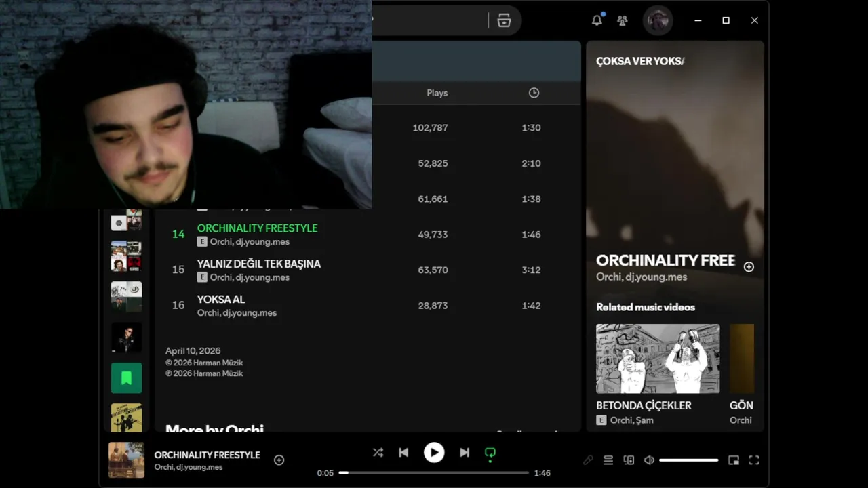Skip to previous track
Image resolution: width=868 pixels, height=488 pixels.
click(403, 453)
